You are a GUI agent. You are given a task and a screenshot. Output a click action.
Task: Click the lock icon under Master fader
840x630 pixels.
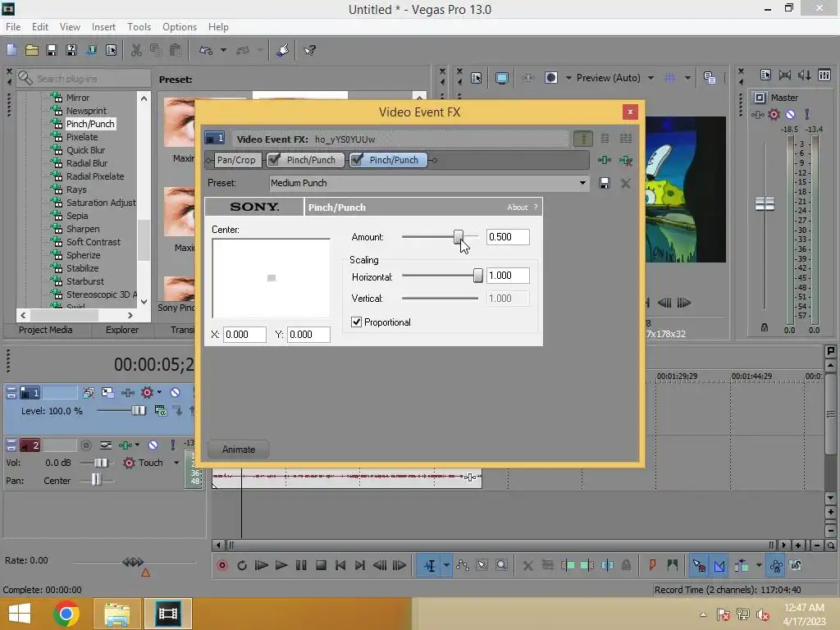[765, 327]
